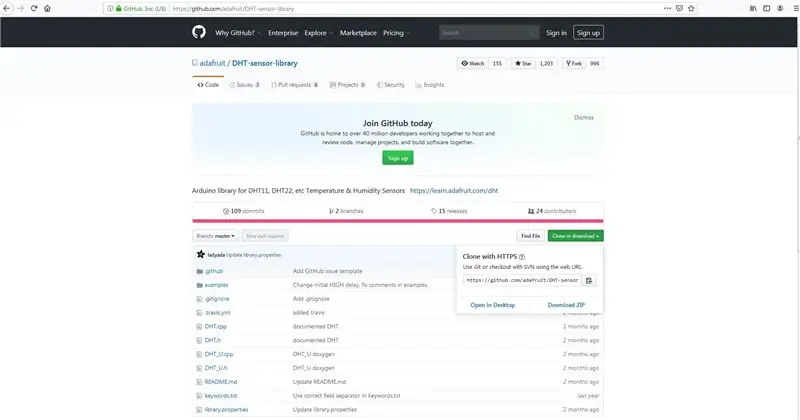Open the .github folder

[x=214, y=271]
